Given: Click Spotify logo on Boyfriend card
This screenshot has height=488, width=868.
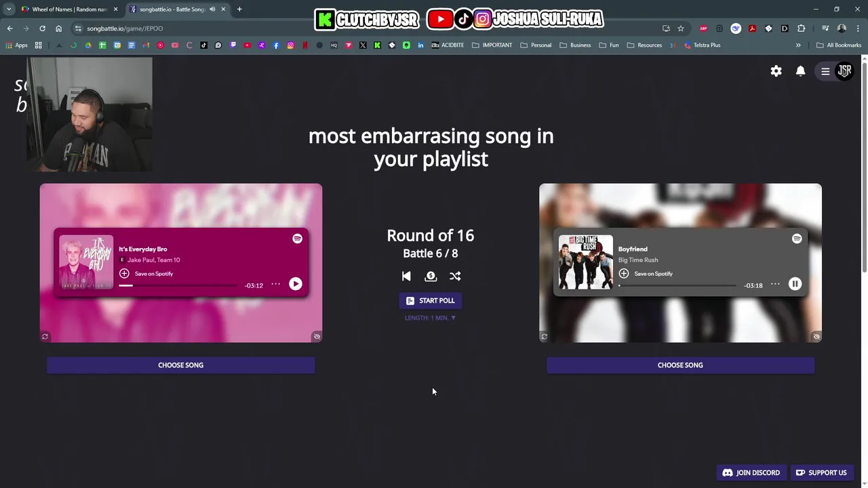Looking at the screenshot, I should [x=797, y=239].
